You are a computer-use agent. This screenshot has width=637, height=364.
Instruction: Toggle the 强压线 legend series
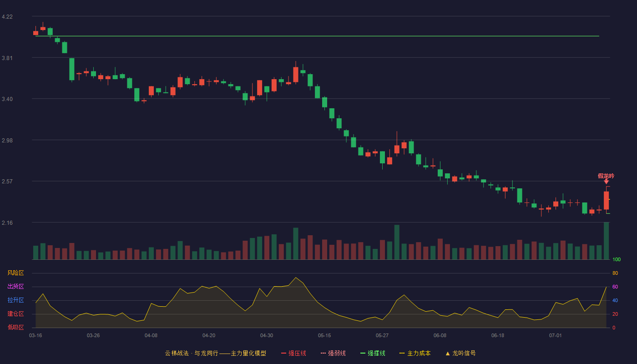click(293, 353)
